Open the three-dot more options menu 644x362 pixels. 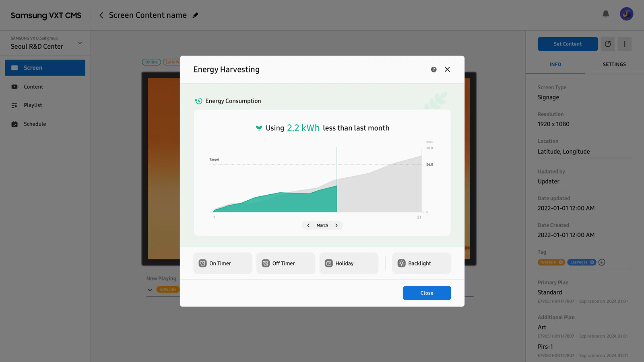pyautogui.click(x=624, y=44)
